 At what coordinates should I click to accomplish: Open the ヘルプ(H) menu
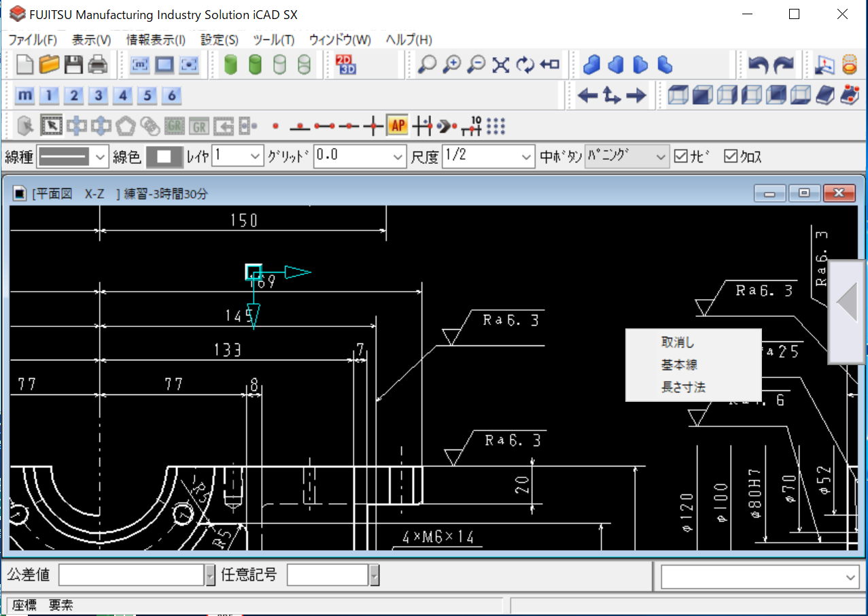[409, 39]
